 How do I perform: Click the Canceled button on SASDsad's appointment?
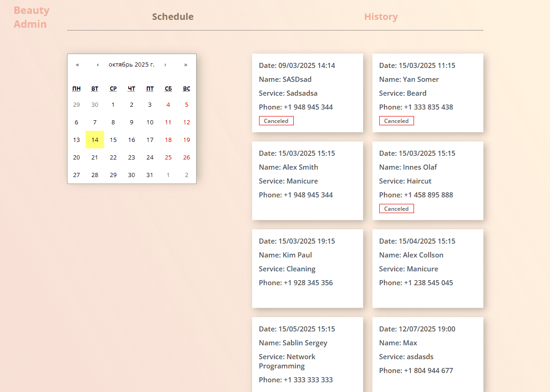point(276,120)
